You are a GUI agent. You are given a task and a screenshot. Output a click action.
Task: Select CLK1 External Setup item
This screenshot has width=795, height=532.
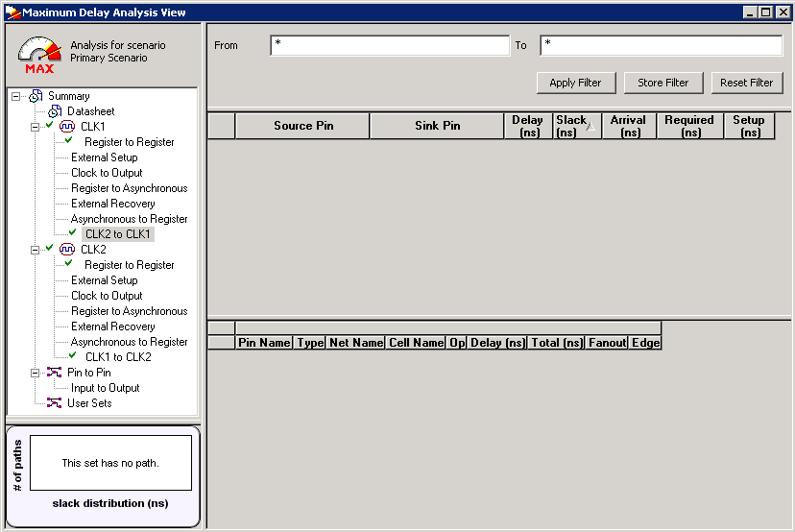point(105,157)
